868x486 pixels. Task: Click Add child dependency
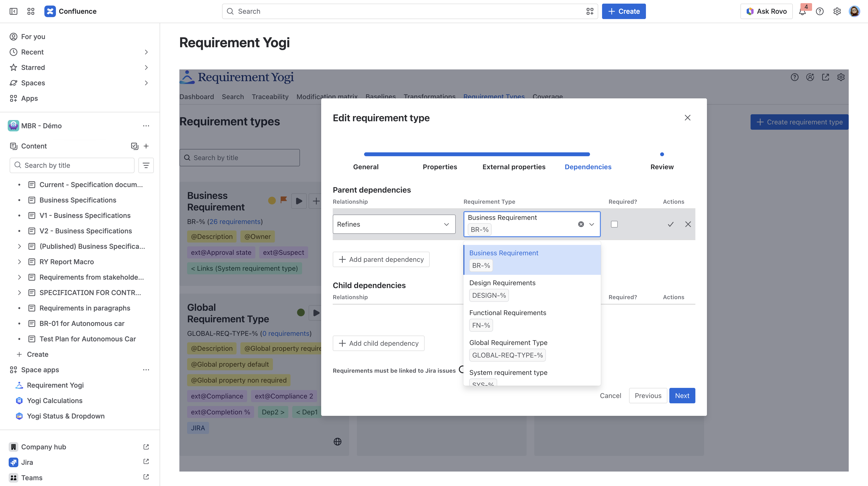378,343
